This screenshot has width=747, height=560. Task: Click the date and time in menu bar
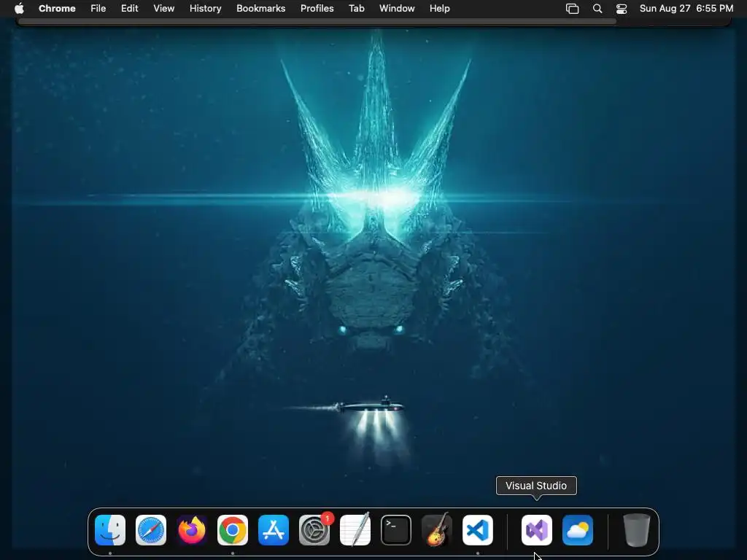(686, 9)
